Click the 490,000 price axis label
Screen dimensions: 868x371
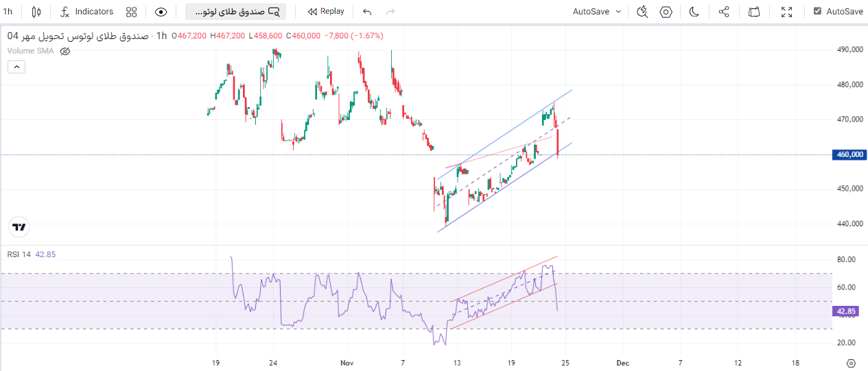pos(849,49)
